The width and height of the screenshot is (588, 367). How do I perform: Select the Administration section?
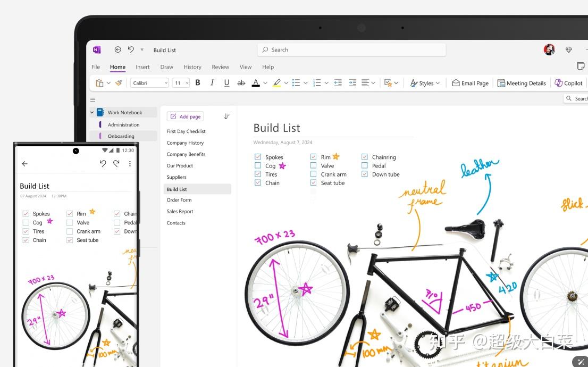(x=123, y=124)
